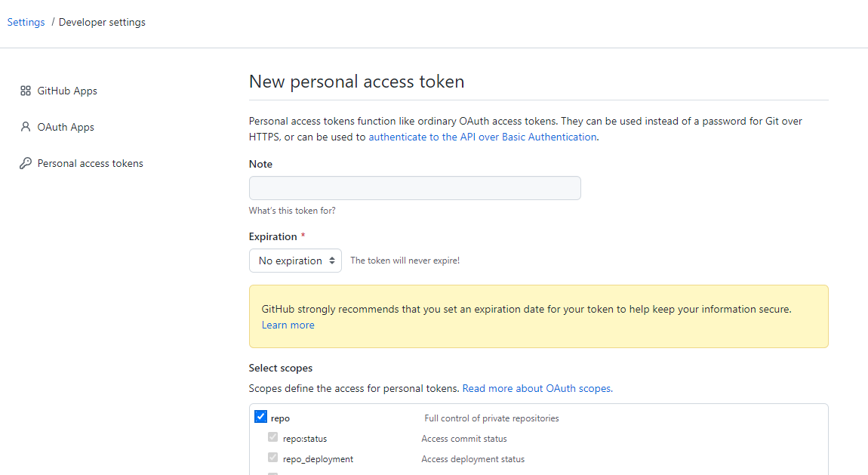Click the person icon beside OAuth Apps
The width and height of the screenshot is (868, 475).
click(x=26, y=127)
